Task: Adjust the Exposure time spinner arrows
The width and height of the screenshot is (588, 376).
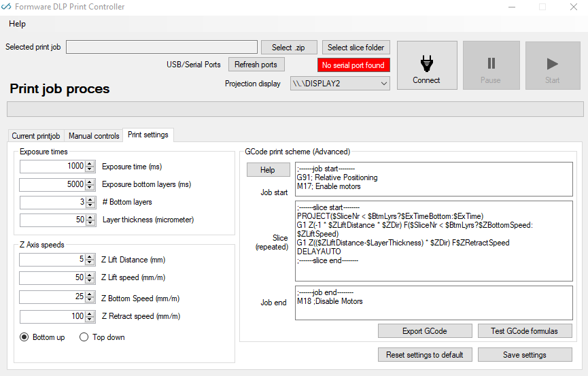Action: coord(90,167)
